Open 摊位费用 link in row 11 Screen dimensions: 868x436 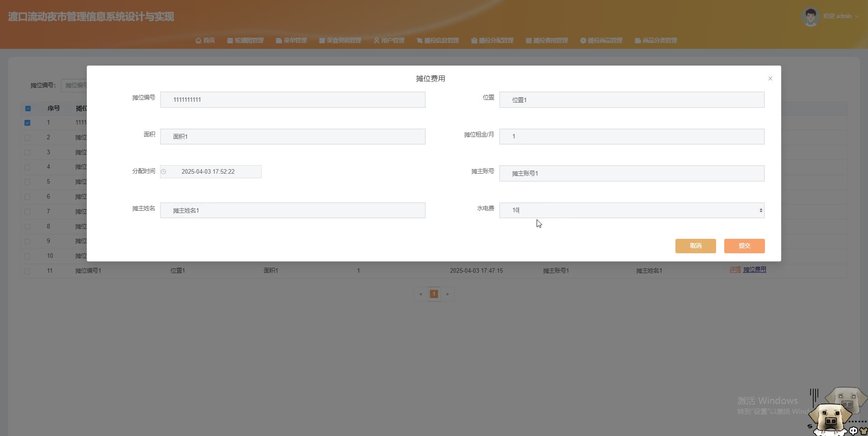coord(755,270)
